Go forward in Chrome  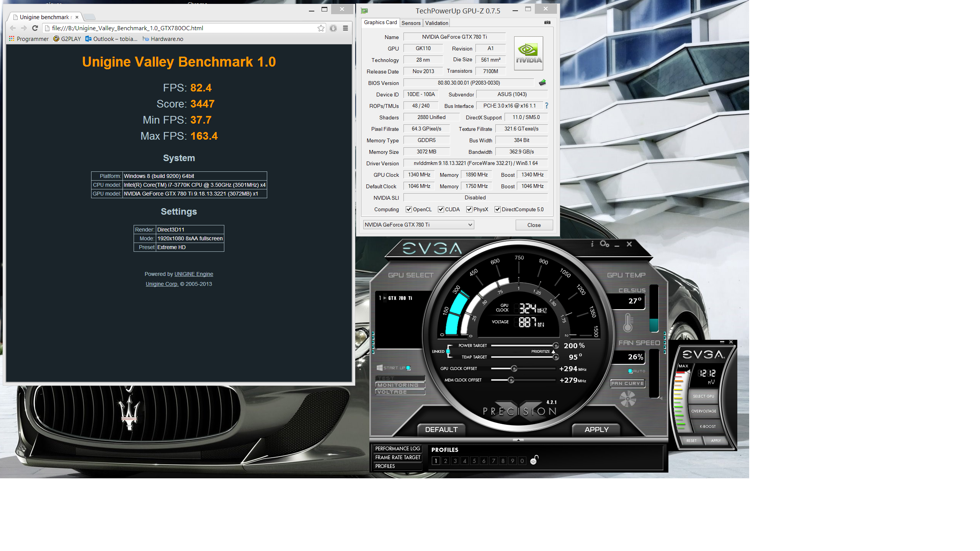pyautogui.click(x=24, y=28)
